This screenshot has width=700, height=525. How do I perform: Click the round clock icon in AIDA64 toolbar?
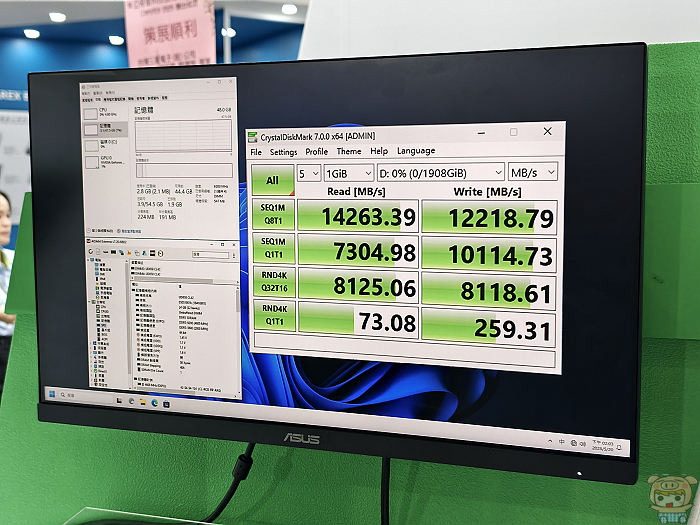click(160, 254)
